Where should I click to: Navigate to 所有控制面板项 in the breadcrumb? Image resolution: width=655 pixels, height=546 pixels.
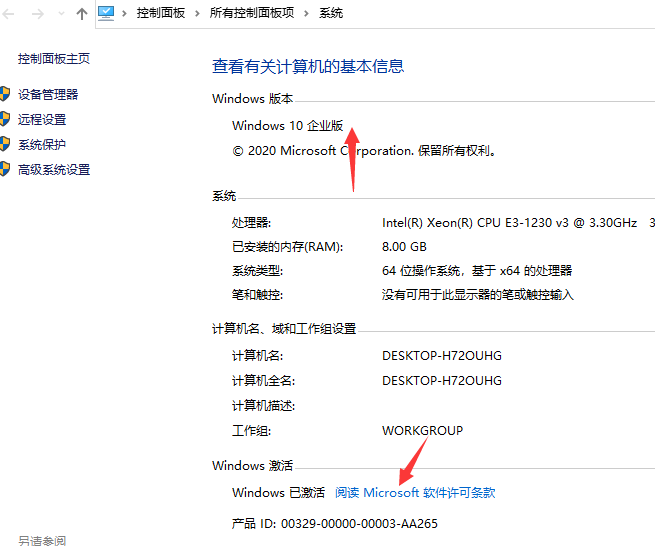[252, 14]
